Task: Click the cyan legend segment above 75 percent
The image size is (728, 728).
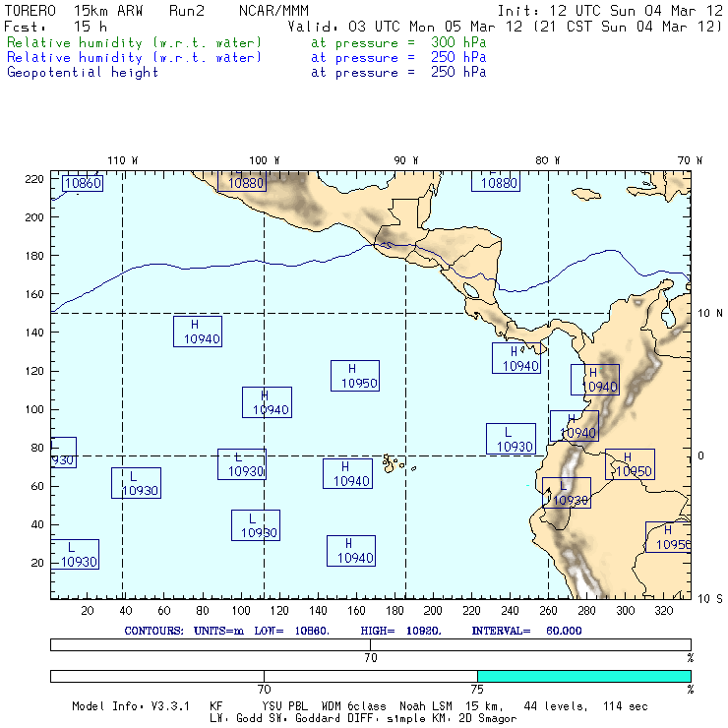Action: [584, 676]
